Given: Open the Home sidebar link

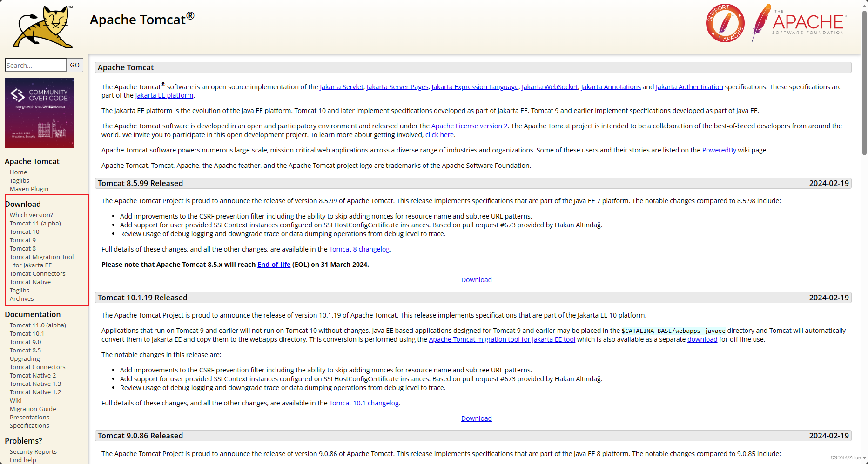Looking at the screenshot, I should click(18, 172).
